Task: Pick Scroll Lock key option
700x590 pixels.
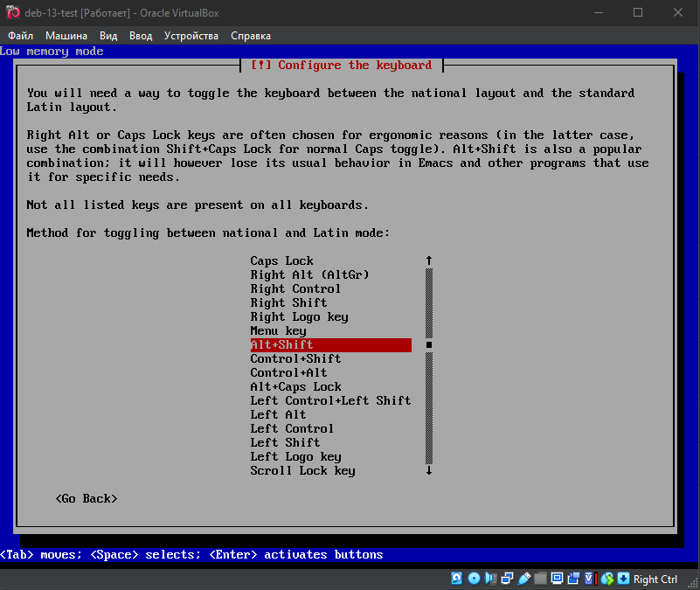Action: coord(302,470)
